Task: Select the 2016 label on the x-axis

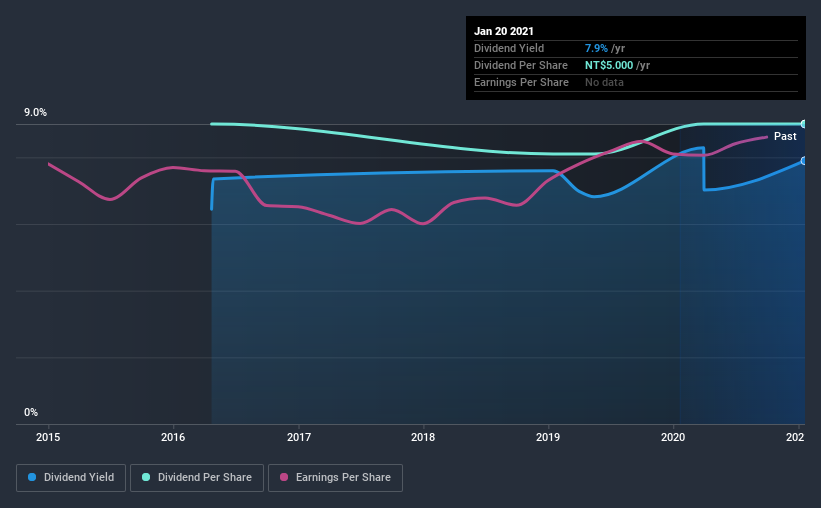Action: [173, 437]
